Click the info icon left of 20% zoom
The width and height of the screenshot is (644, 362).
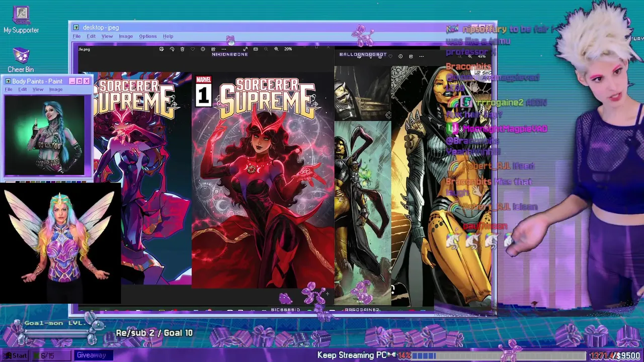(x=203, y=49)
